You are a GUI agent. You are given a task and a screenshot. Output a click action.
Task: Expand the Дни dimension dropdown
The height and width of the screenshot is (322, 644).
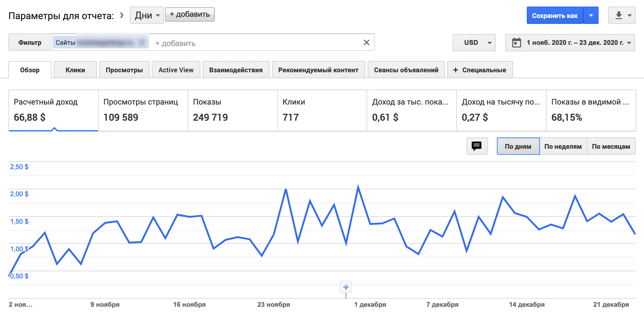click(147, 15)
